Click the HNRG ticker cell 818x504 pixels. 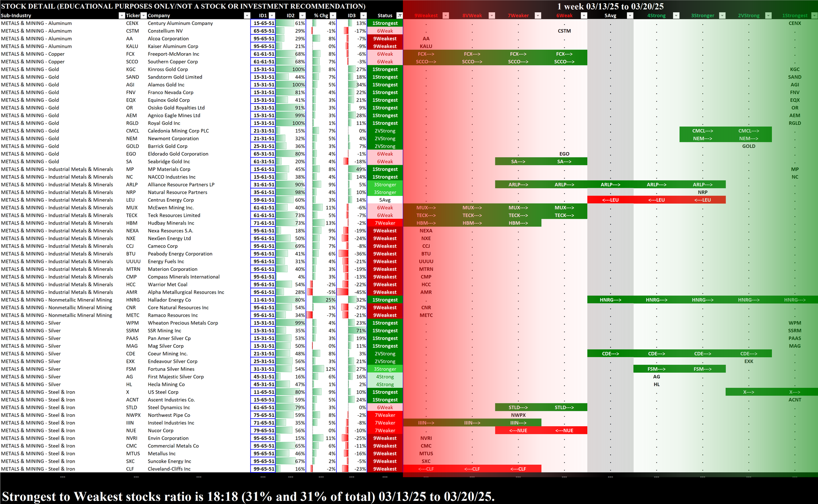[x=133, y=300]
